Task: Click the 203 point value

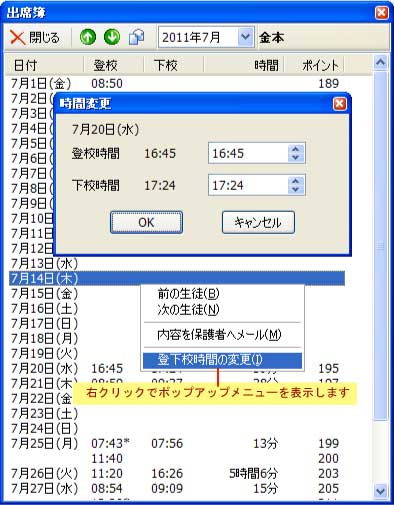Action: tap(329, 474)
